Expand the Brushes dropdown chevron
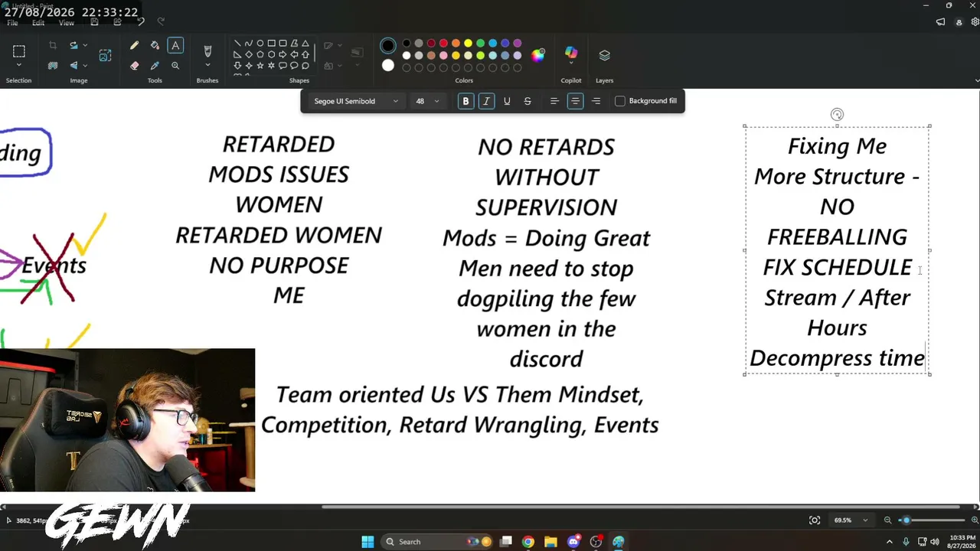The image size is (980, 551). (207, 67)
